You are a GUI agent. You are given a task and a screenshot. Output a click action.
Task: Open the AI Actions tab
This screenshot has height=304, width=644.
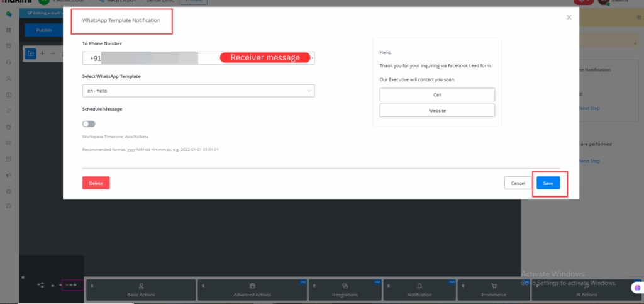pyautogui.click(x=586, y=290)
